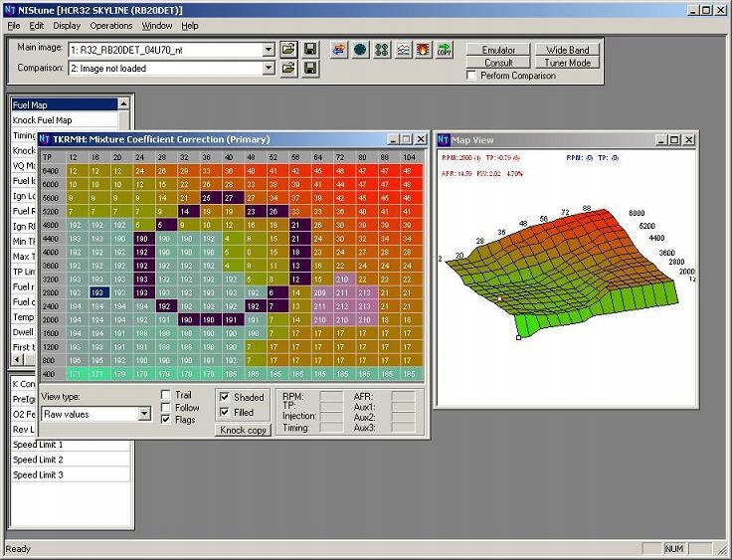The image size is (732, 560).
Task: Select Fuel Map in the map list
Action: coord(65,105)
